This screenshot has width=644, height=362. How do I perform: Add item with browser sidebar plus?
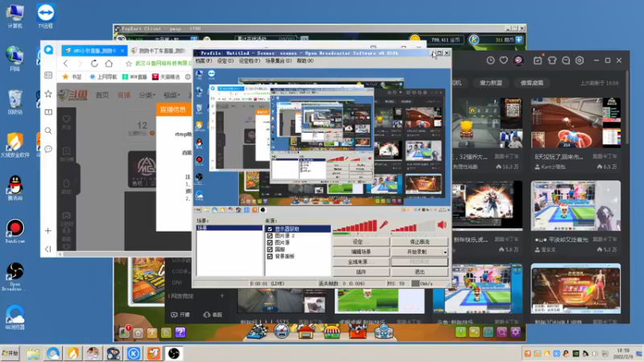click(x=48, y=231)
